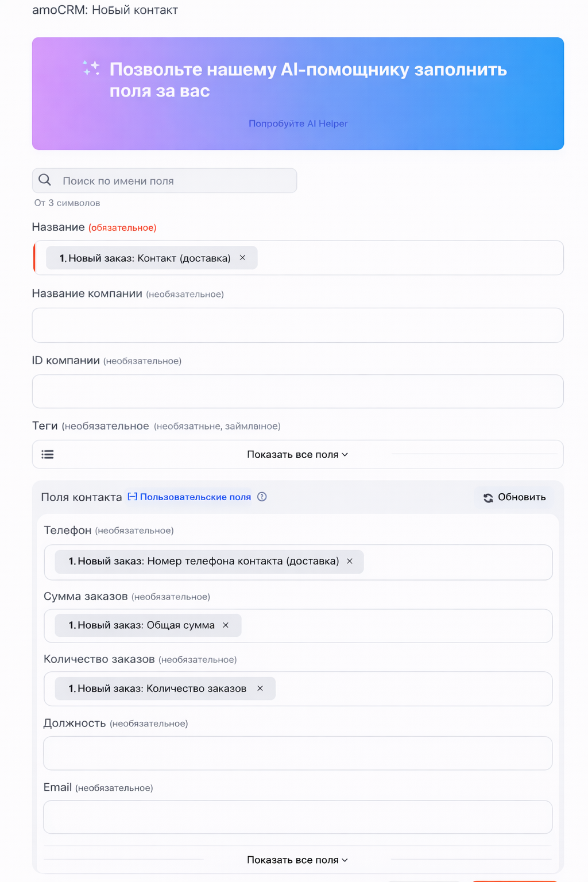Click the search magnifier icon
This screenshot has width=588, height=882.
[x=45, y=180]
